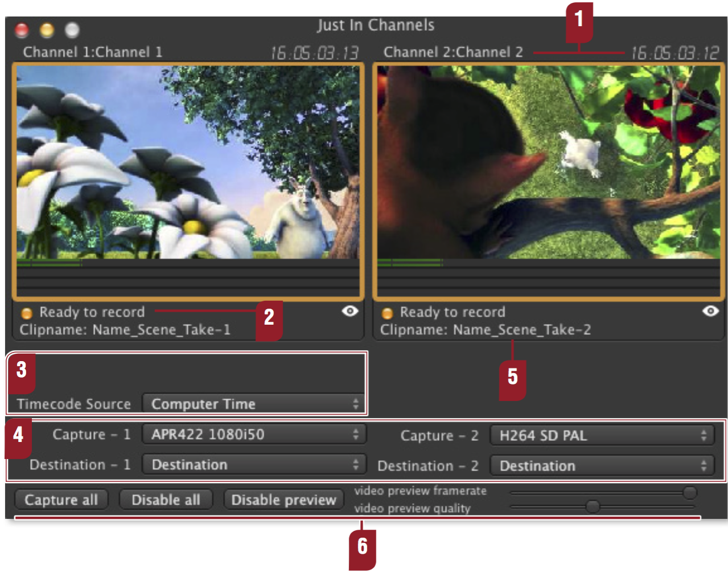Image resolution: width=728 pixels, height=573 pixels.
Task: Open the Capture - 2 preset dropdown
Action: coord(602,436)
